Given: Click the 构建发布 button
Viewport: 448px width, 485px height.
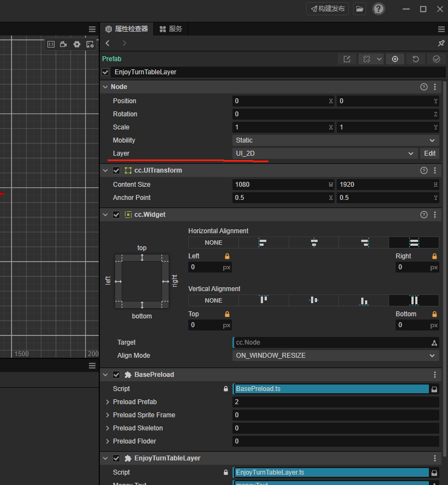Looking at the screenshot, I should 327,9.
